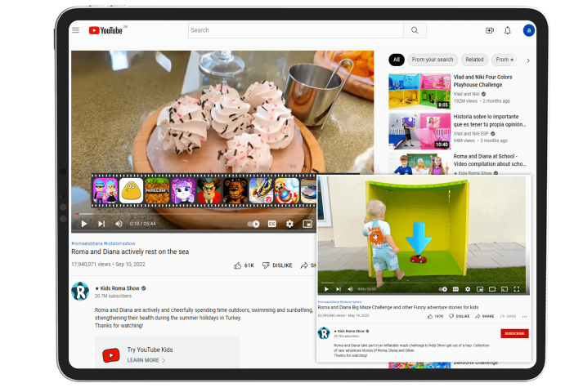Toggle autoplay switch in main player
This screenshot has height=392, width=583.
(253, 224)
